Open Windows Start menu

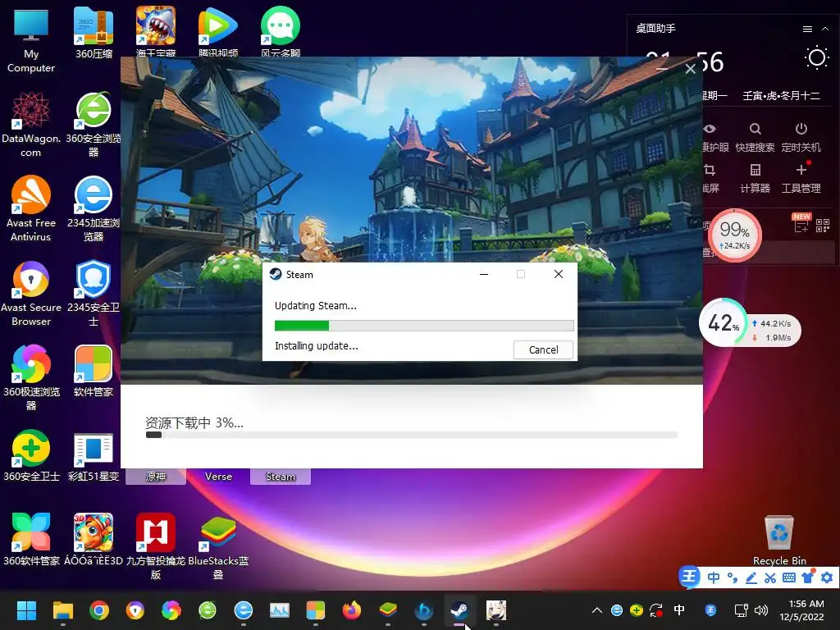pyautogui.click(x=26, y=610)
